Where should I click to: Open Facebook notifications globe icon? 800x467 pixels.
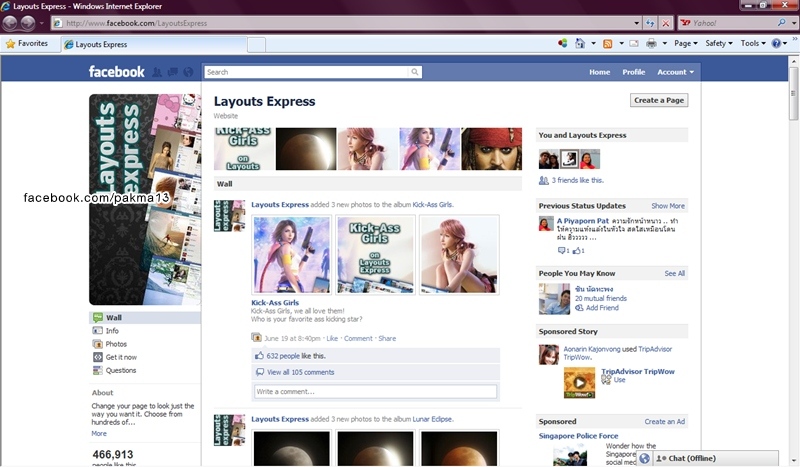coord(188,72)
